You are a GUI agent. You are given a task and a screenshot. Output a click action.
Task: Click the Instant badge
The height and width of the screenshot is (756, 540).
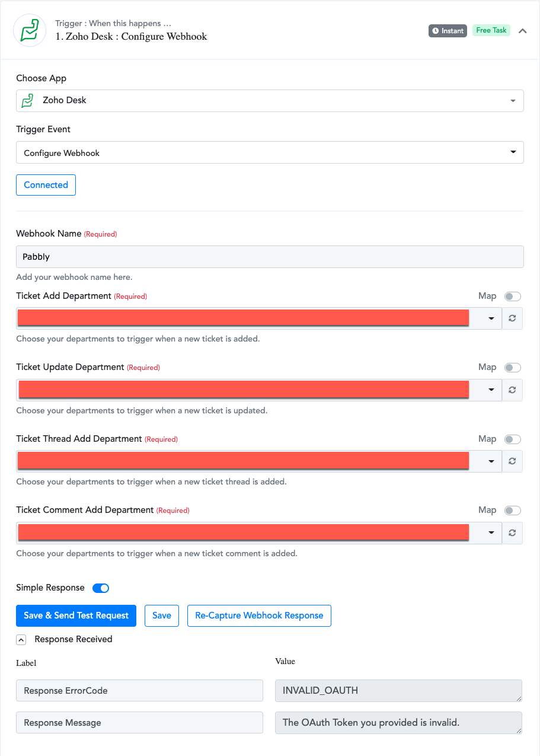tap(448, 30)
